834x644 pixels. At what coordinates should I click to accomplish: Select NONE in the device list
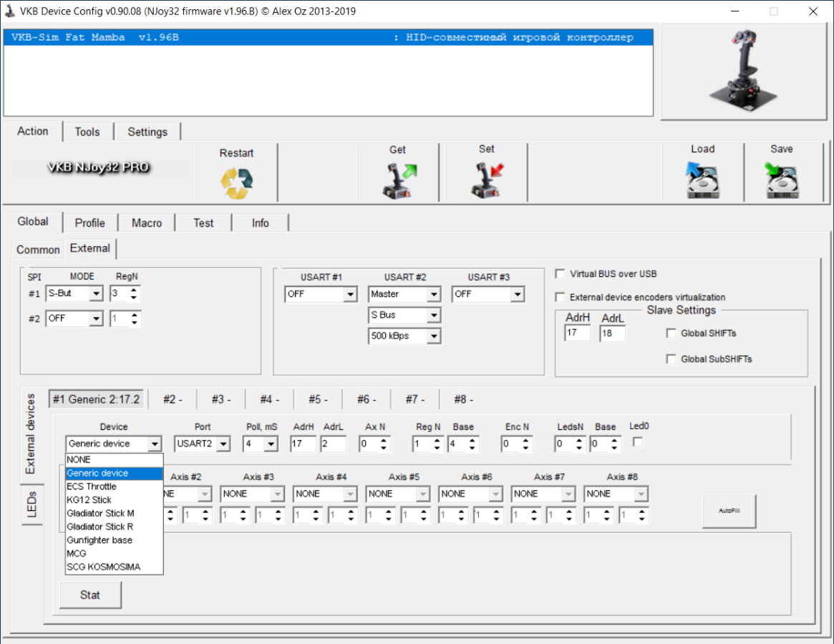pos(114,459)
